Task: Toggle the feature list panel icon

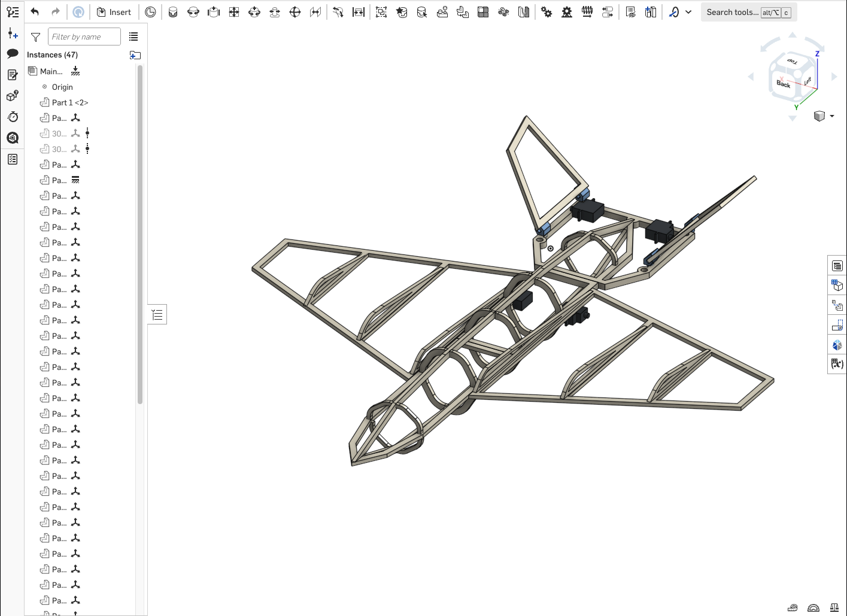Action: click(13, 12)
